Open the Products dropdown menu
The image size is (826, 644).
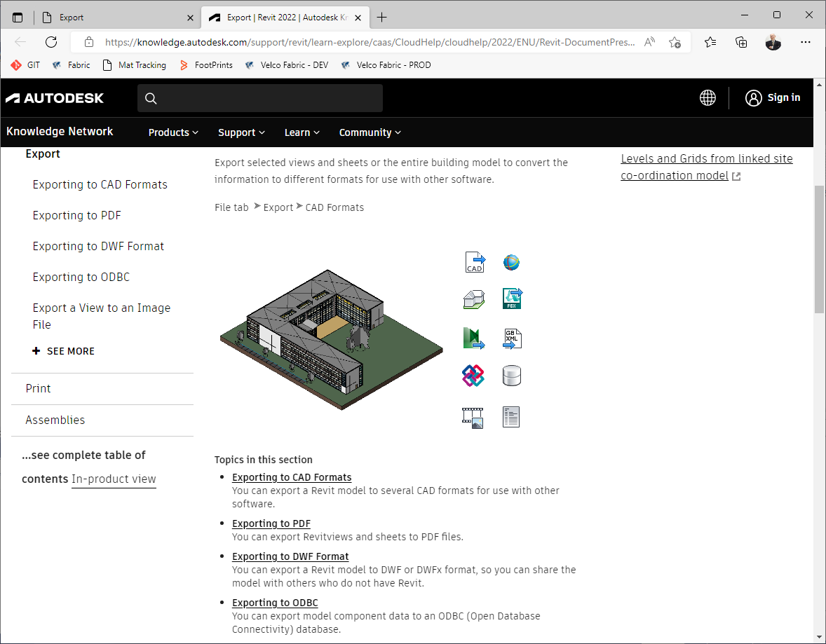point(173,132)
